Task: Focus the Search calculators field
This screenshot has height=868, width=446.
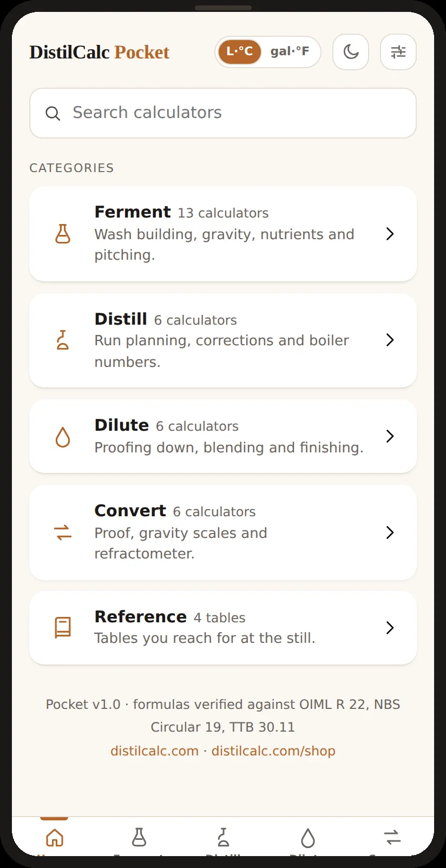Action: tap(223, 113)
